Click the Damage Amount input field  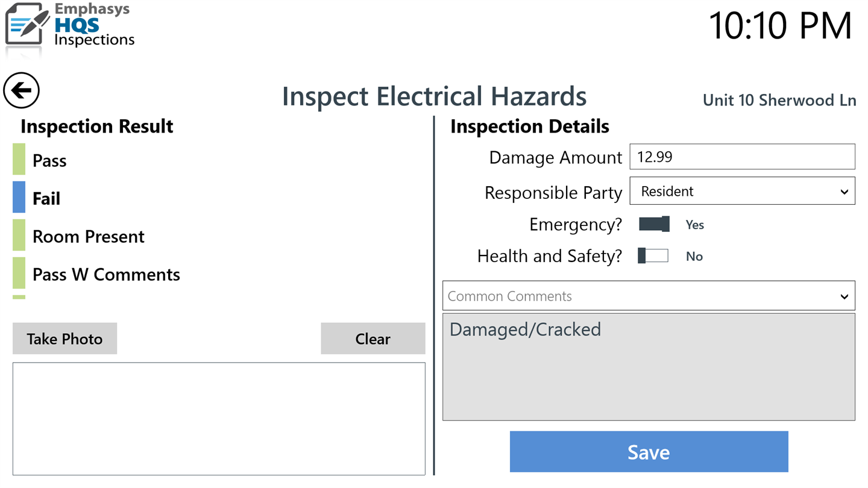[x=742, y=157]
